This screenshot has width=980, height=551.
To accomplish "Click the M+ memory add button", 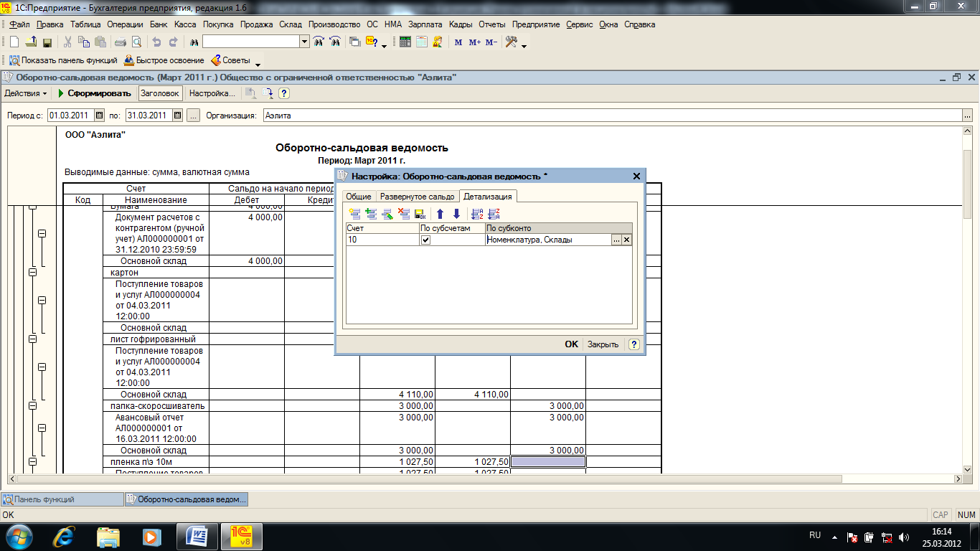I will click(x=475, y=42).
